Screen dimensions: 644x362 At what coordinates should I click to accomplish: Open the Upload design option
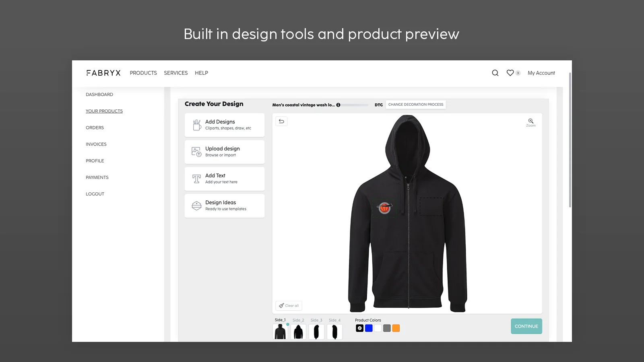[x=224, y=152]
